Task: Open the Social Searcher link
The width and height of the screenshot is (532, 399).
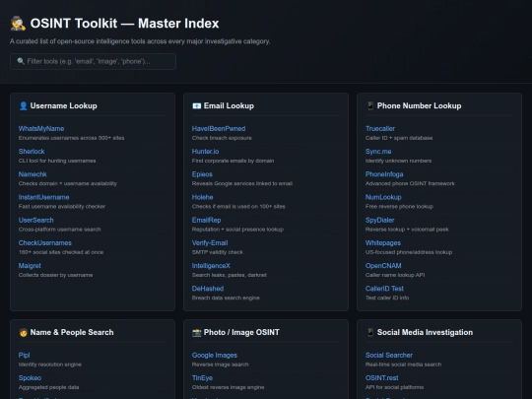Action: pos(389,356)
